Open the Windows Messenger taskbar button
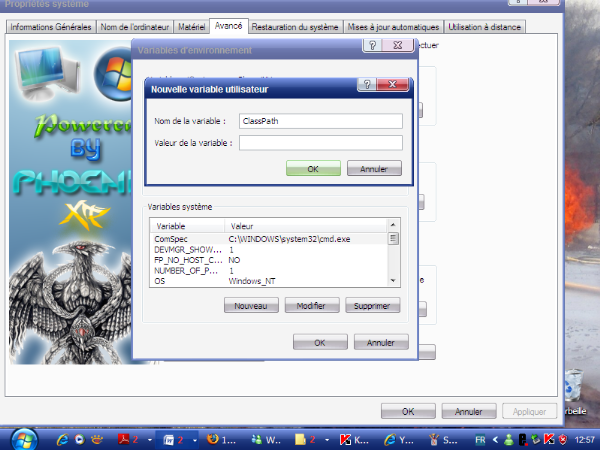 (266, 440)
